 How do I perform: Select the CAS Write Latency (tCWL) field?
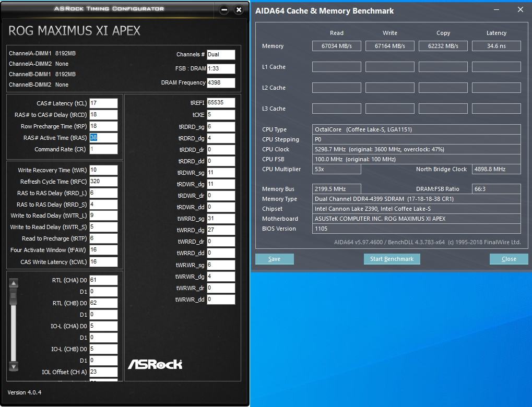(x=103, y=262)
